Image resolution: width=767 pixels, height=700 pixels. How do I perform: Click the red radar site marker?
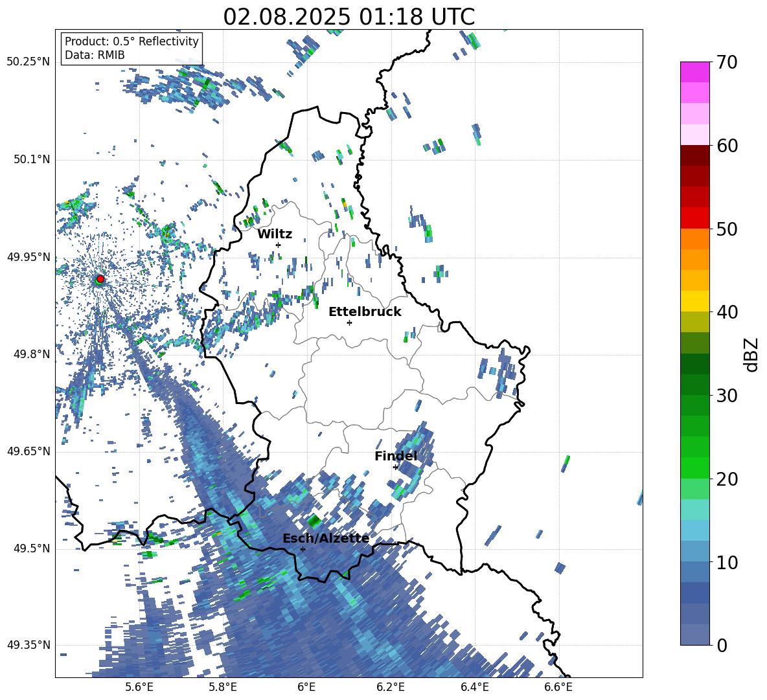pyautogui.click(x=100, y=278)
